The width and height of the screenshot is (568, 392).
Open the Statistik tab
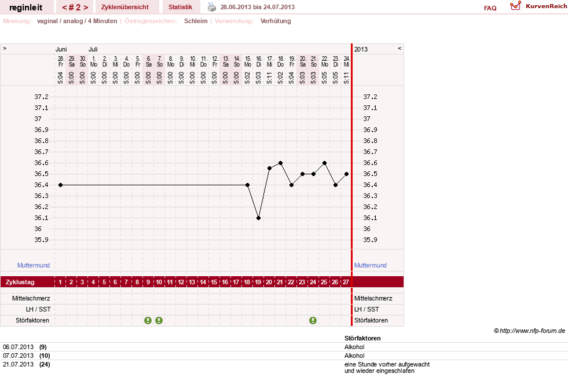coord(181,7)
